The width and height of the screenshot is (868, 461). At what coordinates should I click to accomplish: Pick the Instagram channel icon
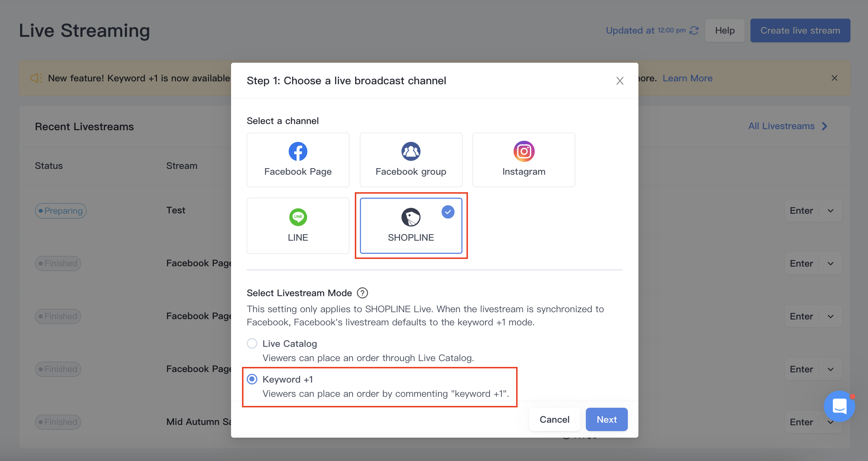[x=524, y=151]
